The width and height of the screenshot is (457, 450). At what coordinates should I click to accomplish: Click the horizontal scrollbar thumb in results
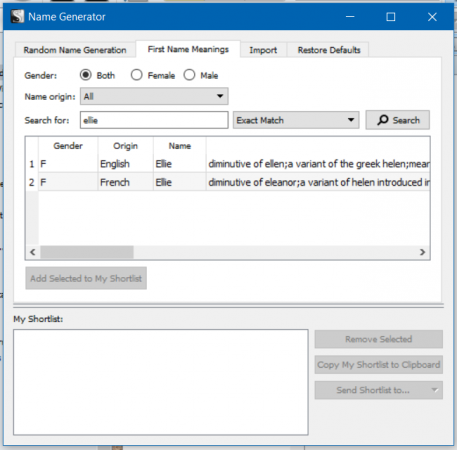(87, 252)
